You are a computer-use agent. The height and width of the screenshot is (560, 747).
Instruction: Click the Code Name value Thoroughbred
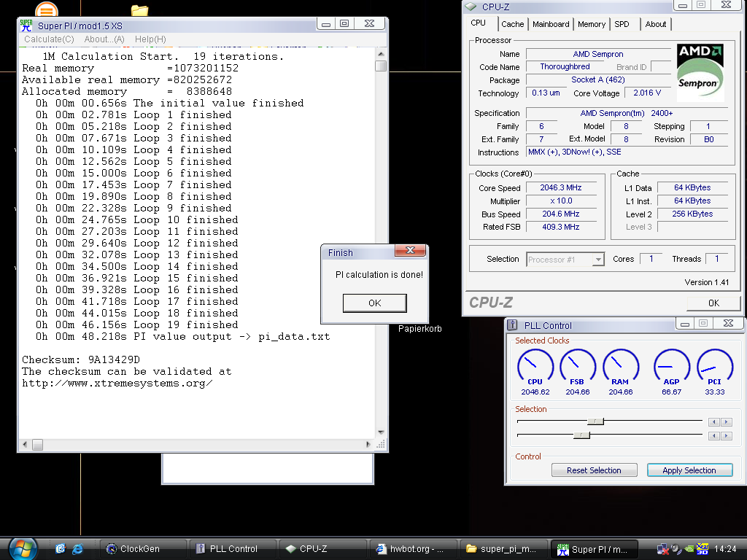565,66
